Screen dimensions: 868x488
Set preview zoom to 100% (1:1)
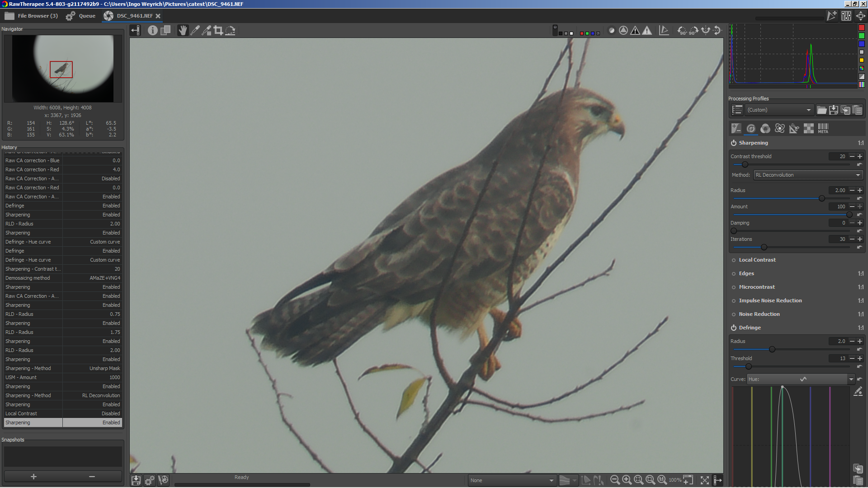(662, 480)
